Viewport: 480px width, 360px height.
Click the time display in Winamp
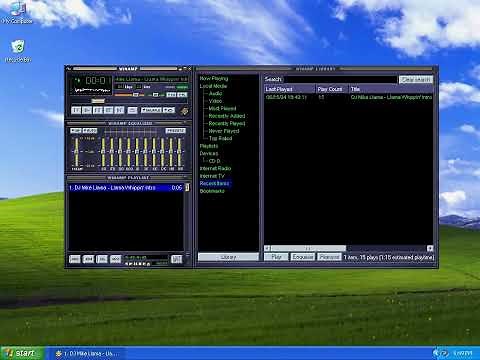coord(96,81)
